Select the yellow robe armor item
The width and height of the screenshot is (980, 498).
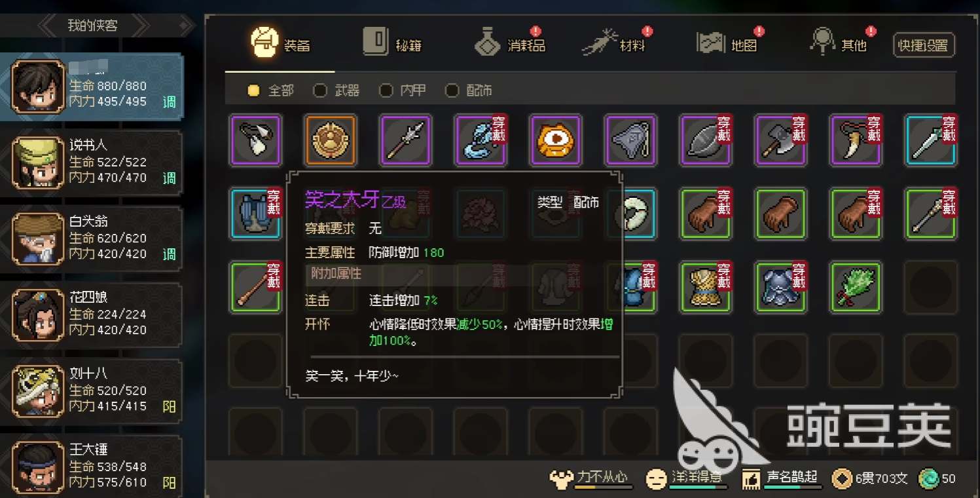point(706,286)
